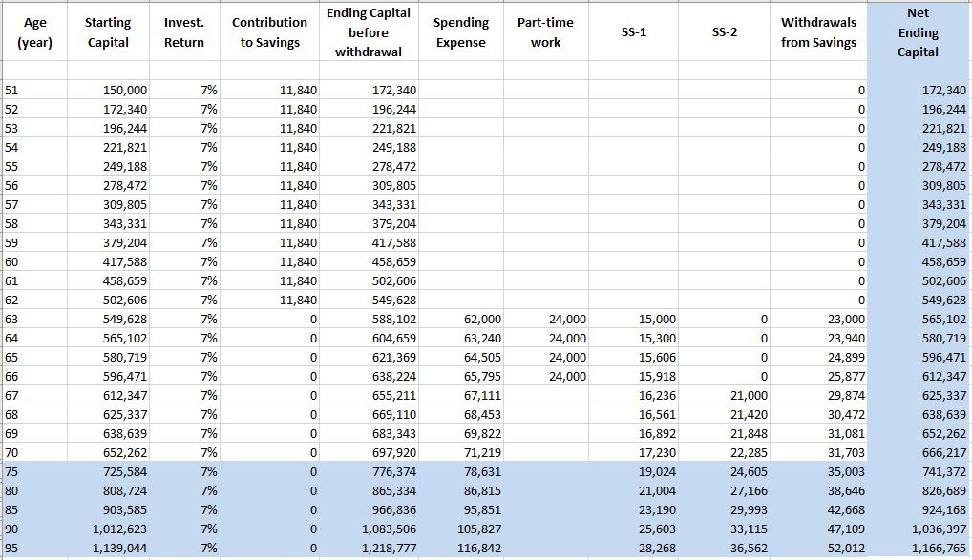Click the Starting Capital header cell
The height and width of the screenshot is (560, 972).
(x=108, y=32)
